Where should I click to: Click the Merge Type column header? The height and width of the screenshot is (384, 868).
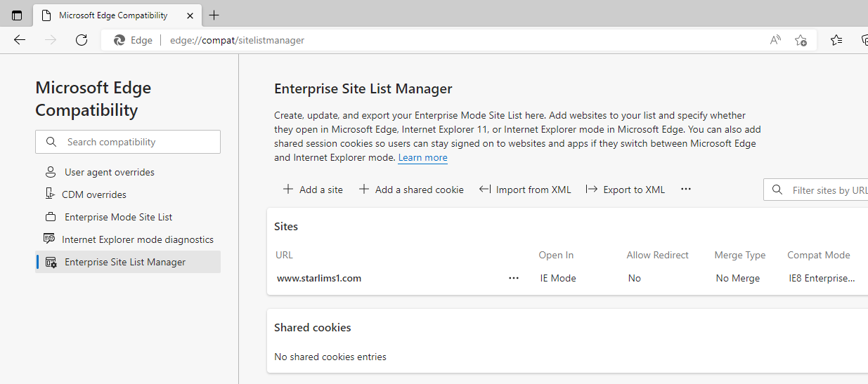click(x=740, y=255)
